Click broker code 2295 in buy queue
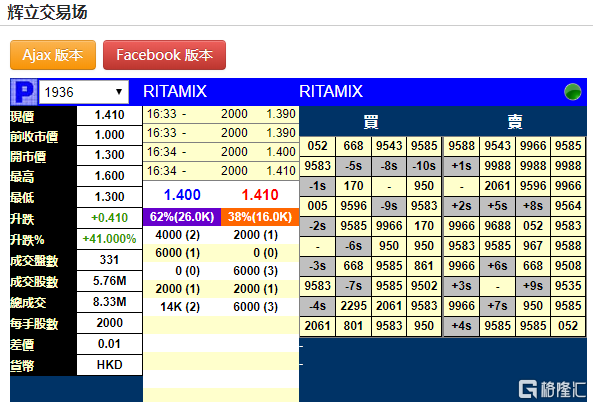Screen dimensions: 593x406 click(353, 306)
